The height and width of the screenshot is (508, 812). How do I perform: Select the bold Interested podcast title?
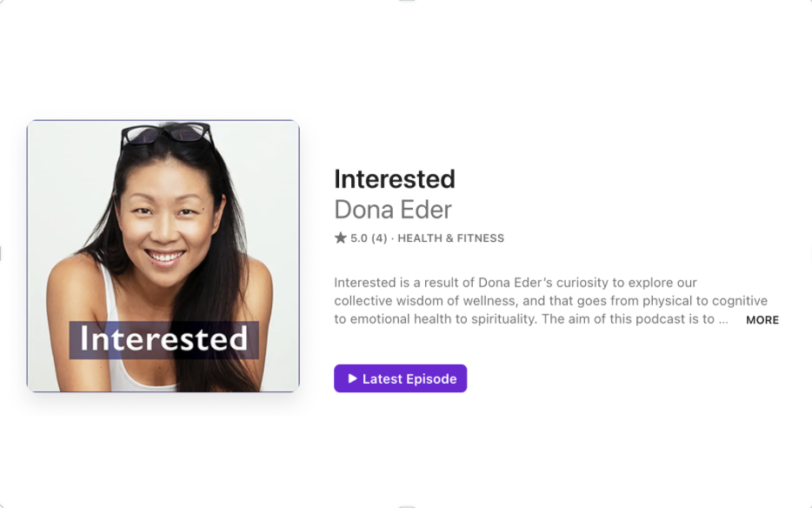(395, 179)
